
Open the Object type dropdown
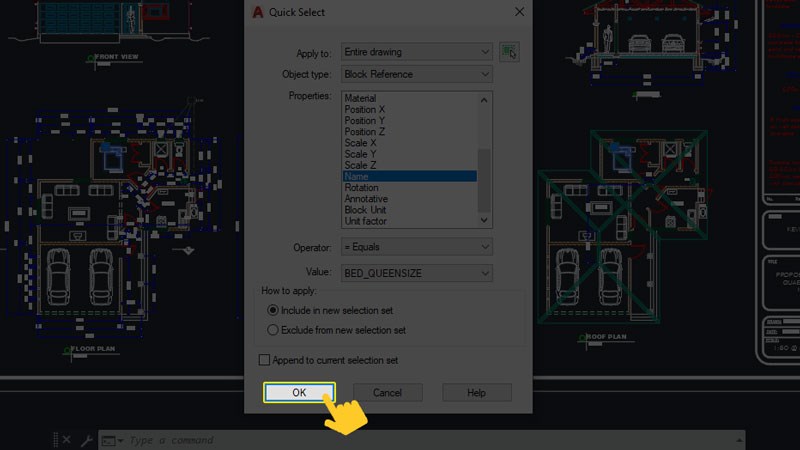point(416,74)
